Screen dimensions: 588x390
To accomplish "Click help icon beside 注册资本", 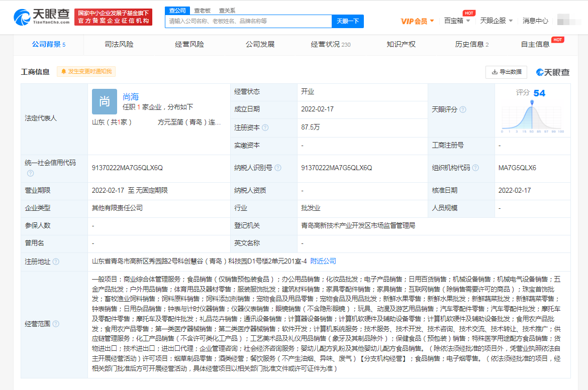I will (x=265, y=127).
